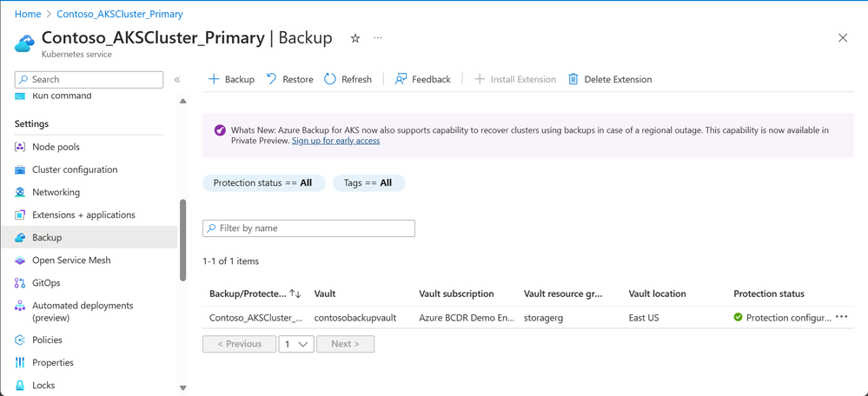Click the Run command icon

coord(20,96)
